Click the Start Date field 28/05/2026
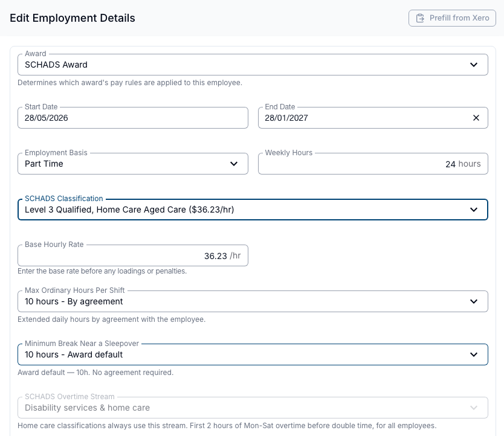This screenshot has height=436, width=504. point(133,118)
